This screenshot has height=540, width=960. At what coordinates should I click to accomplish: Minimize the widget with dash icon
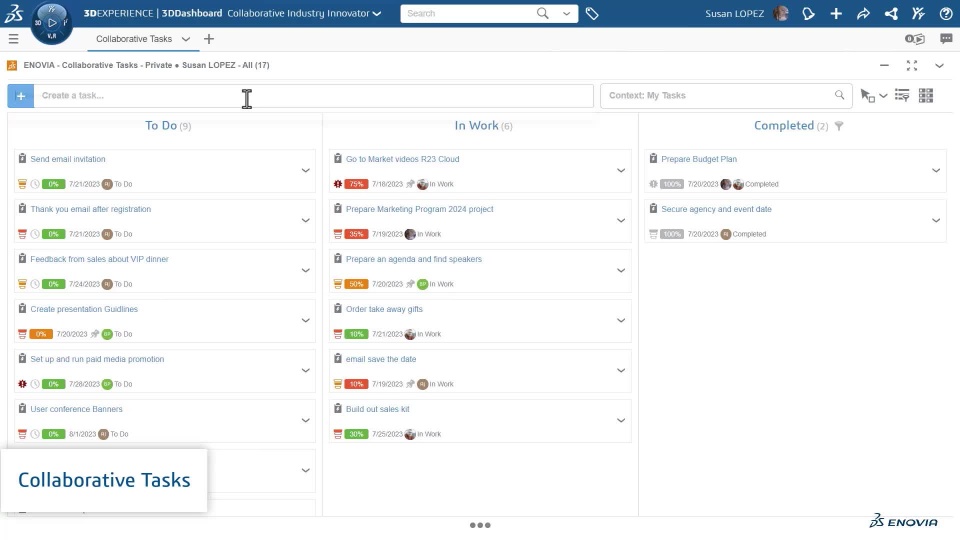tap(884, 65)
